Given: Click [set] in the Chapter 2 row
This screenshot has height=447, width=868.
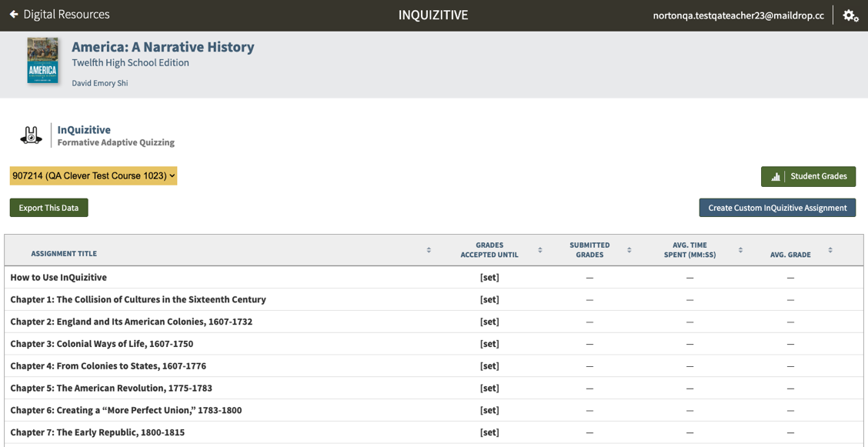Looking at the screenshot, I should [x=489, y=322].
